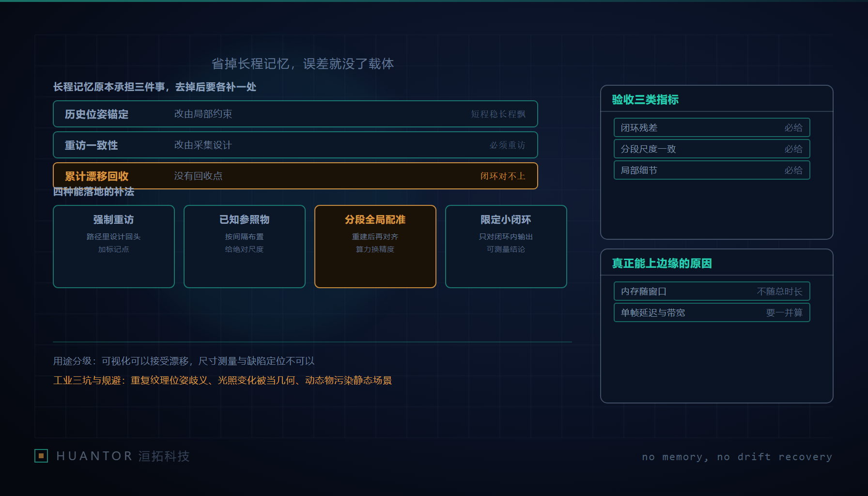The height and width of the screenshot is (496, 868).
Task: Open the 限定小闭环 card
Action: point(506,247)
